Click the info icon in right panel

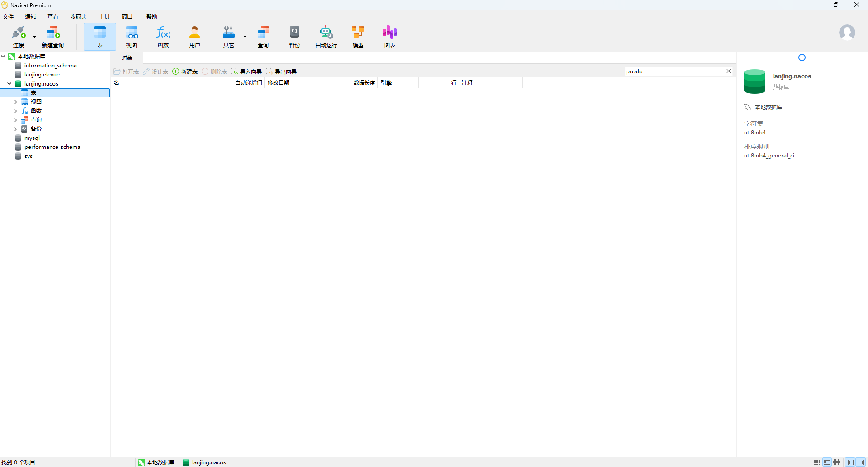[802, 57]
